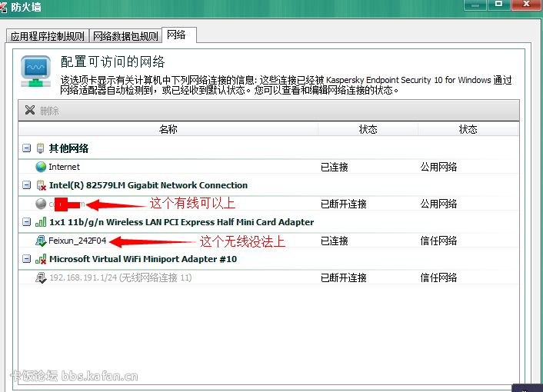Select the Internet row
Viewport: 543px width, 392px height.
pos(268,167)
